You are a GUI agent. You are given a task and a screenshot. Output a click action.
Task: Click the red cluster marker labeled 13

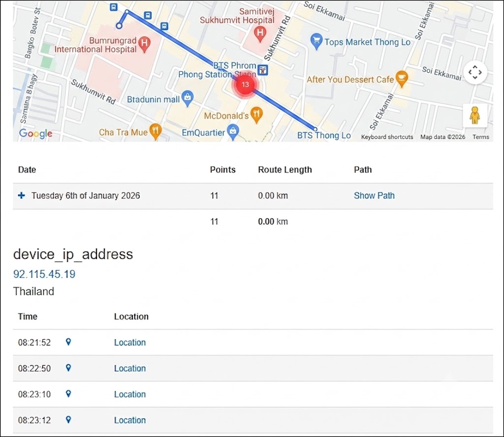[x=245, y=85]
